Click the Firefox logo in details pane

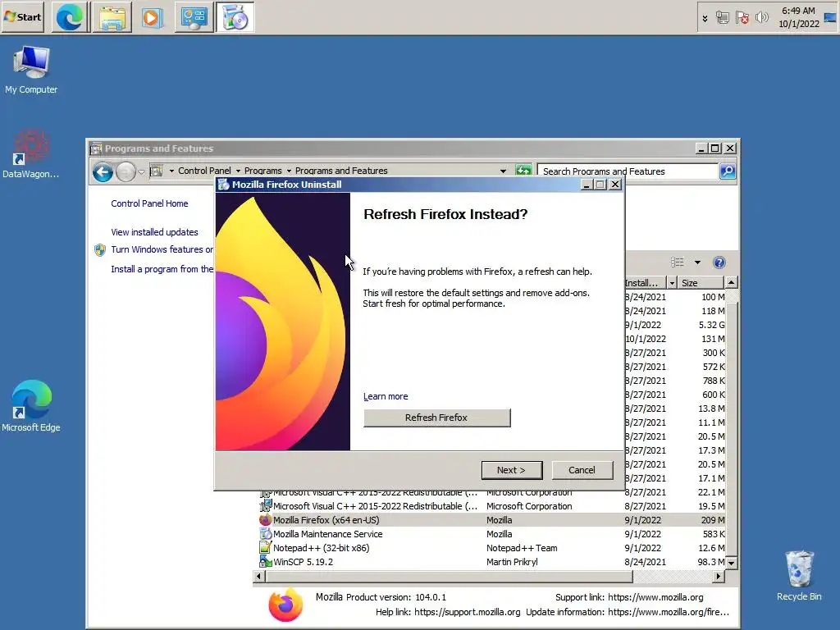tap(285, 605)
